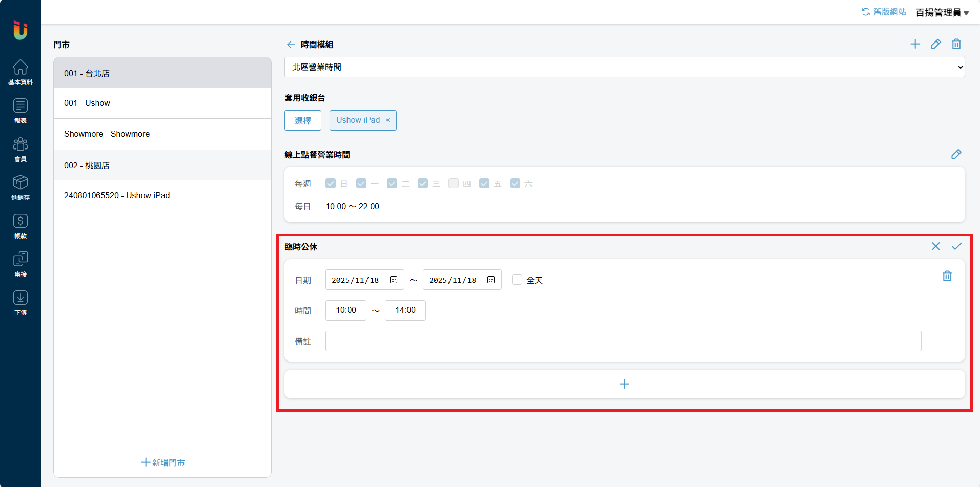Edit the online ordering business hours
980x488 pixels.
[956, 154]
